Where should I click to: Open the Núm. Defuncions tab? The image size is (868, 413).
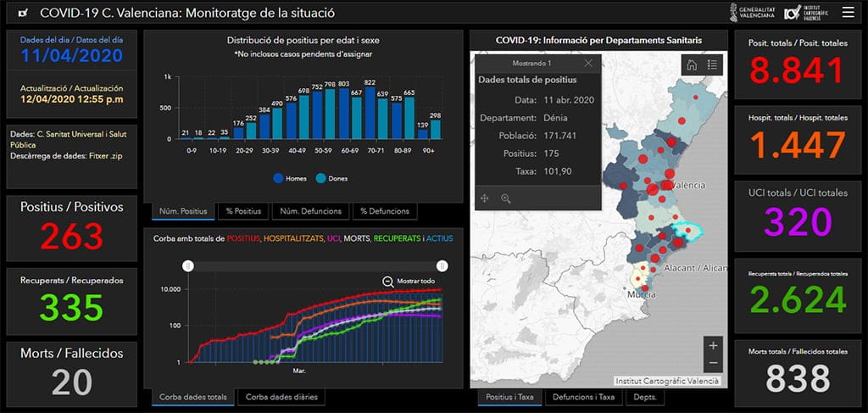coord(310,211)
